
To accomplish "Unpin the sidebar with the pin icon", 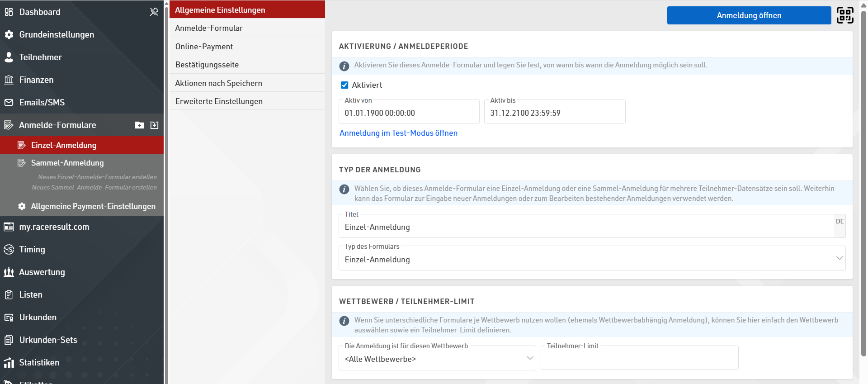I will [x=154, y=12].
